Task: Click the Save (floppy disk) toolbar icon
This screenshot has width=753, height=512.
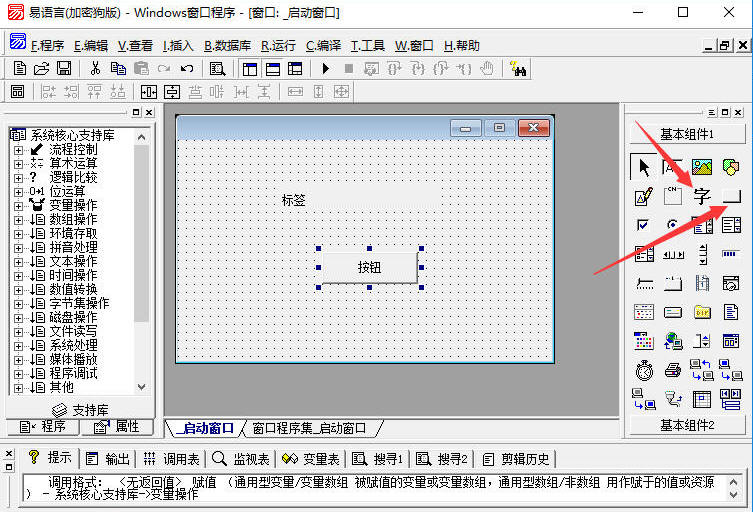Action: (64, 68)
